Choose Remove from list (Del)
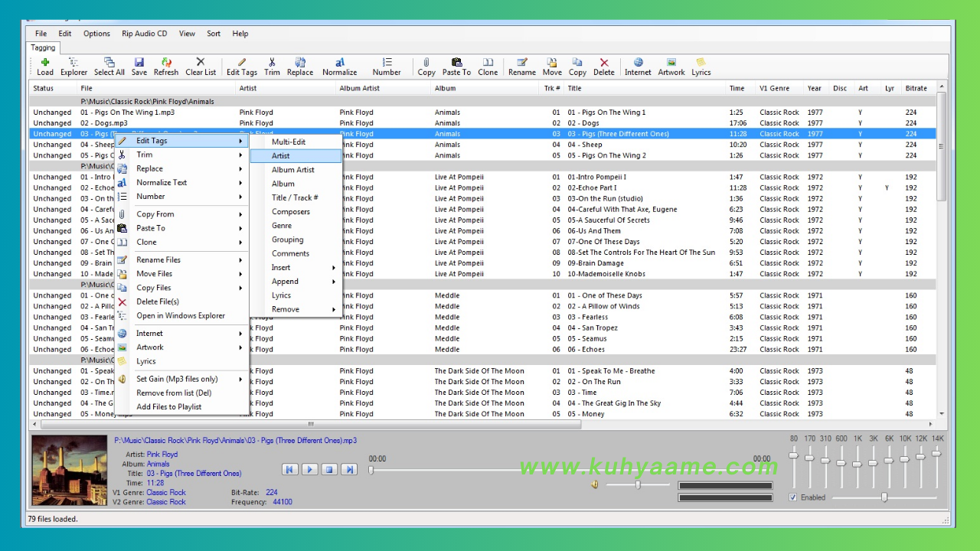The height and width of the screenshot is (551, 980). click(x=182, y=393)
